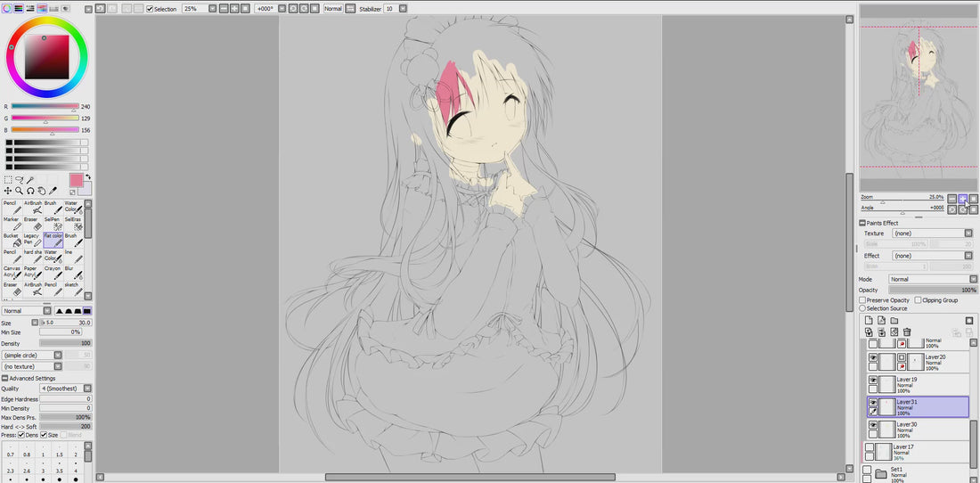Collapse the Advanced Settings section
This screenshot has width=980, height=483.
tap(4, 378)
